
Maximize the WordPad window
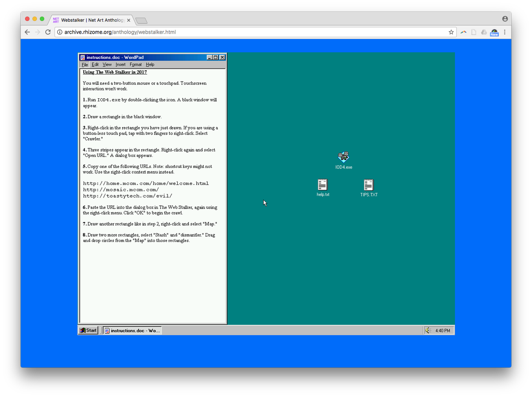(216, 57)
